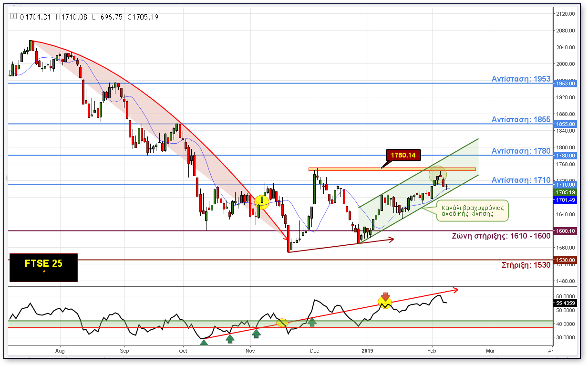
Task: Click the Ζώνη στήριξης: 1610 - 1600 label
Action: (x=501, y=236)
